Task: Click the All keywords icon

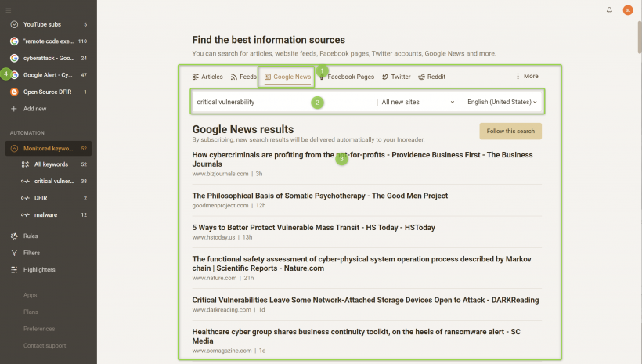Action: [x=25, y=164]
